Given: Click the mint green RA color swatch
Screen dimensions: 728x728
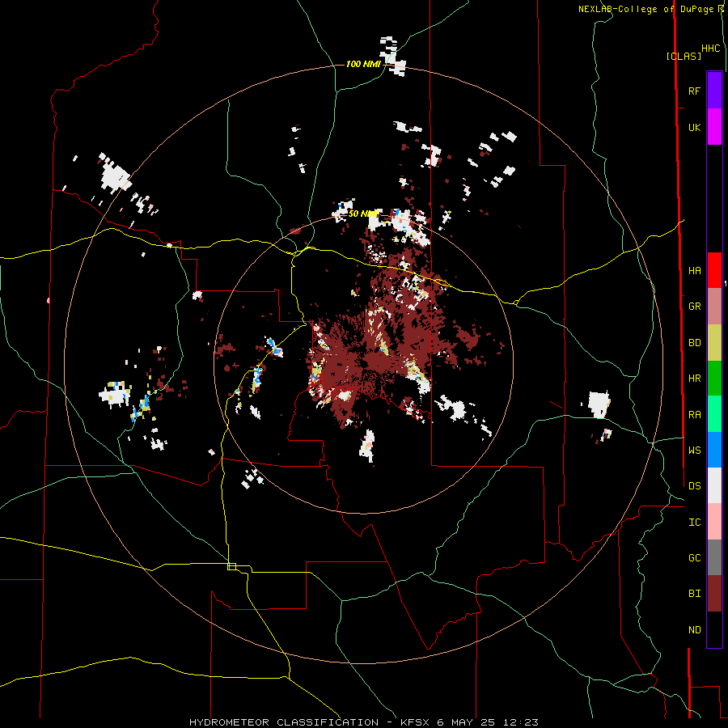Looking at the screenshot, I should point(714,414).
